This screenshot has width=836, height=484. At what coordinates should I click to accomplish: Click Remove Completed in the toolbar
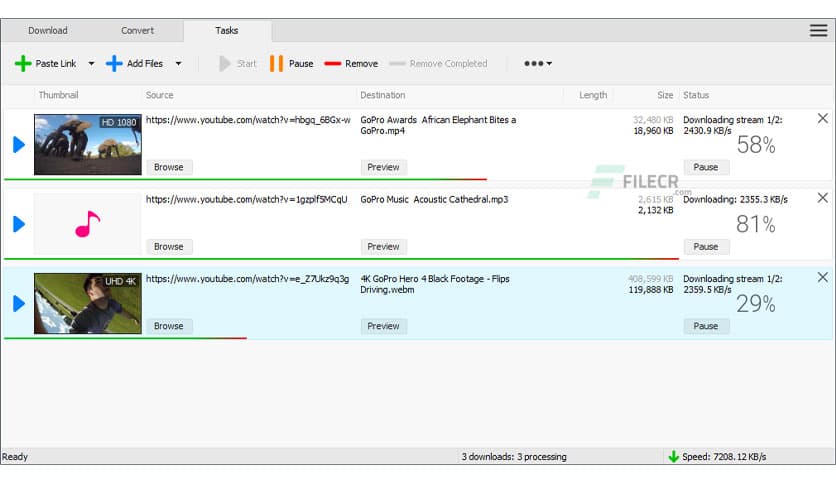pos(438,63)
